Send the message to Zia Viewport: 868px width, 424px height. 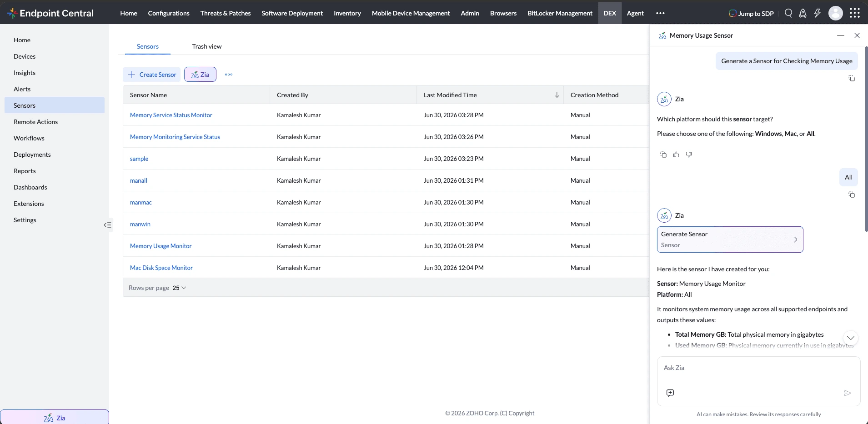847,393
